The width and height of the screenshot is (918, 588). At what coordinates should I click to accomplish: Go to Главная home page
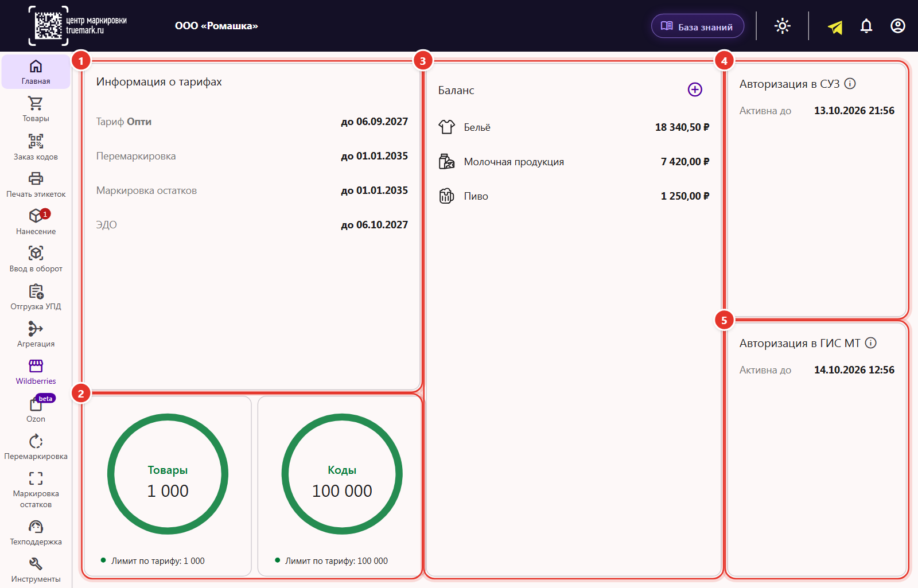coord(36,72)
